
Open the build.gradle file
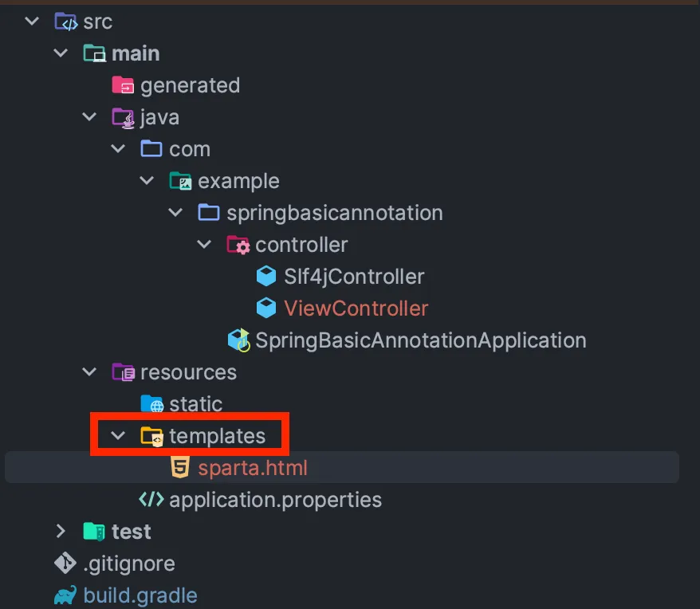pyautogui.click(x=140, y=595)
